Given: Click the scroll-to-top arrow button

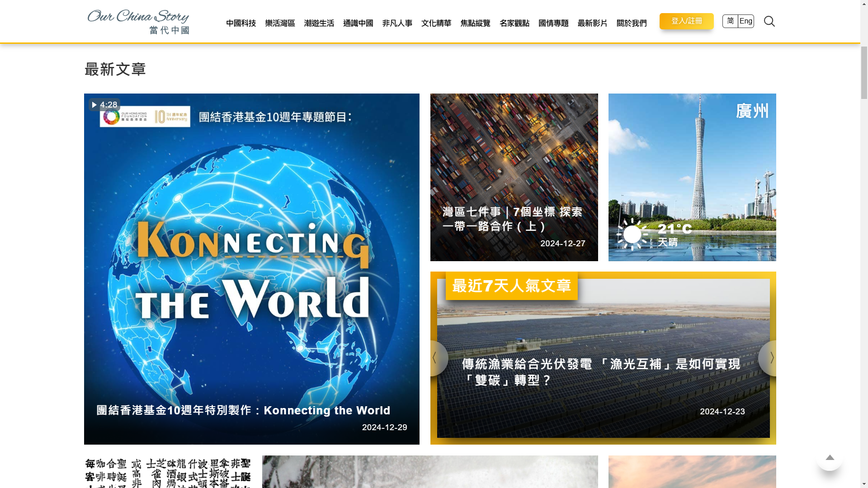Looking at the screenshot, I should (830, 458).
